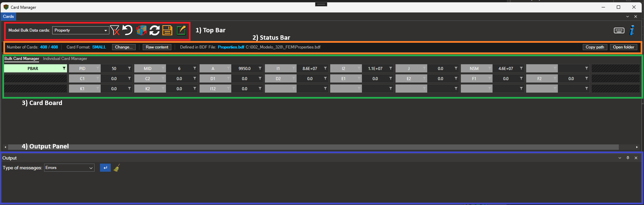
Task: Select the Bulk Card Manager tab
Action: point(22,59)
